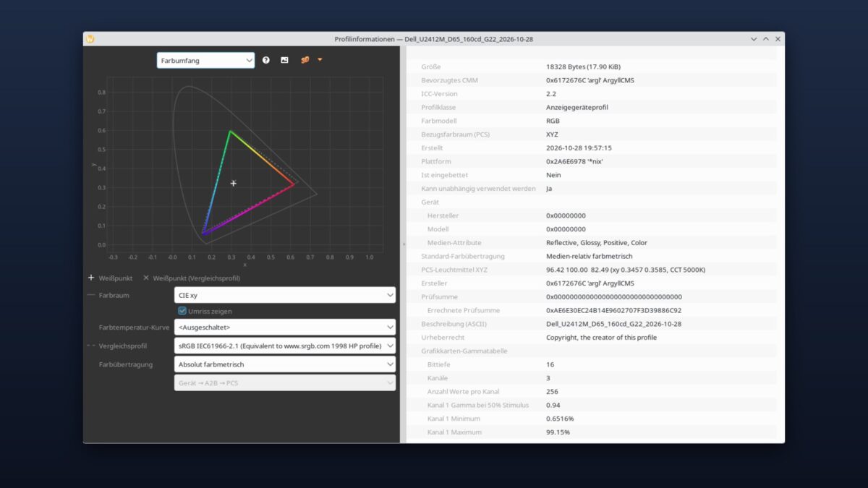
Task: Click the splitter handle between the two panels
Action: pyautogui.click(x=403, y=244)
